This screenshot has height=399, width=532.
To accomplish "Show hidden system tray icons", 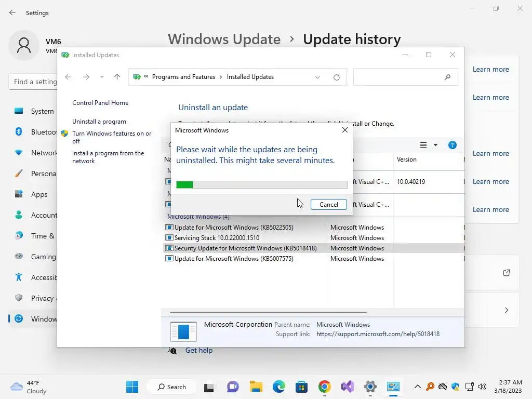I will click(418, 387).
